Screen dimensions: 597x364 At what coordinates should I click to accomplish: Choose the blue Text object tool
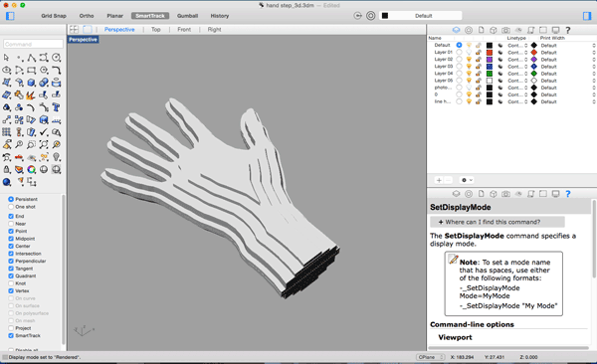pyautogui.click(x=57, y=107)
